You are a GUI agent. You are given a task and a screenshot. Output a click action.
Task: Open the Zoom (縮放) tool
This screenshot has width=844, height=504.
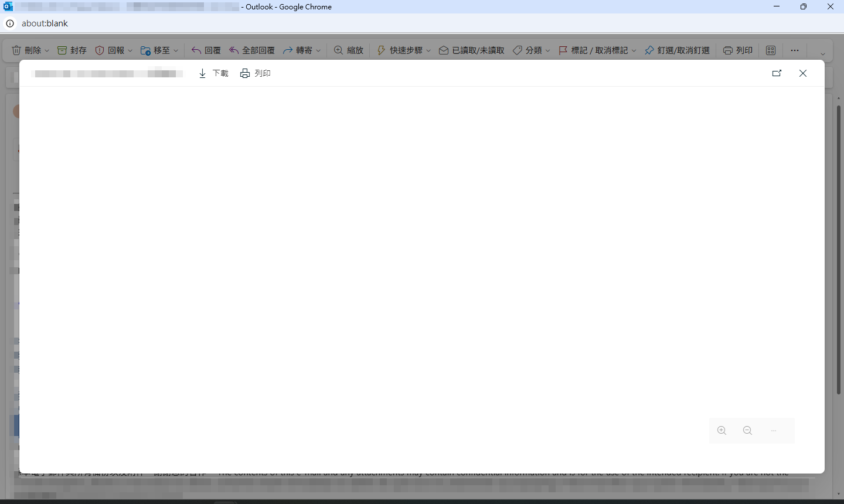tap(349, 50)
